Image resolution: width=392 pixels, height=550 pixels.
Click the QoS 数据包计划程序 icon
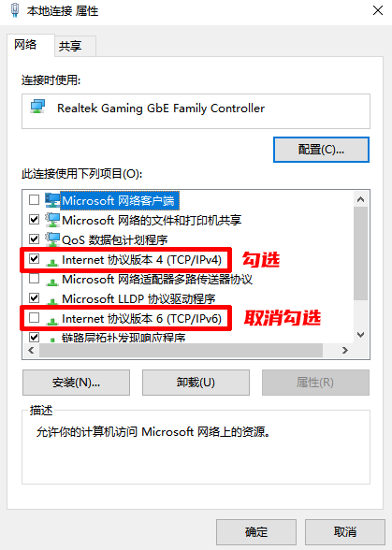pyautogui.click(x=52, y=239)
